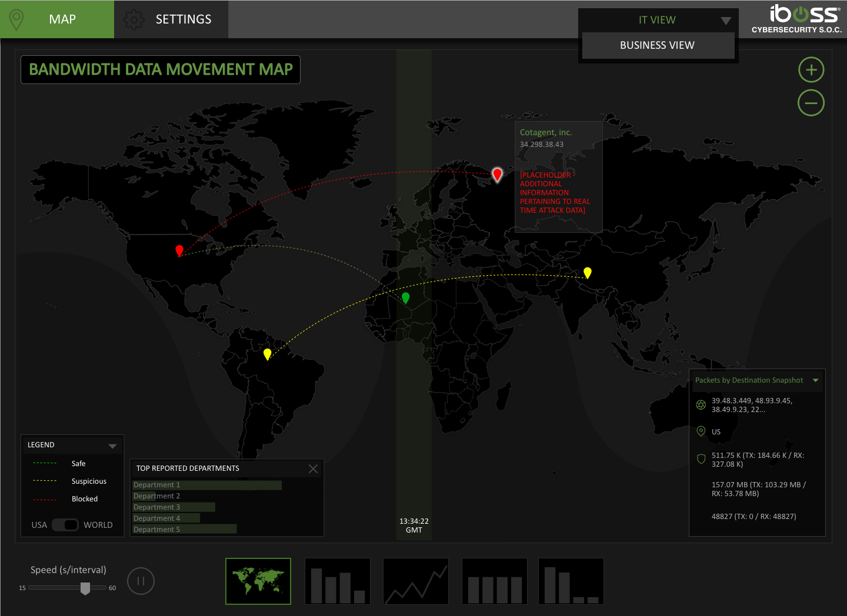Select the IT VIEW option

coord(657,20)
